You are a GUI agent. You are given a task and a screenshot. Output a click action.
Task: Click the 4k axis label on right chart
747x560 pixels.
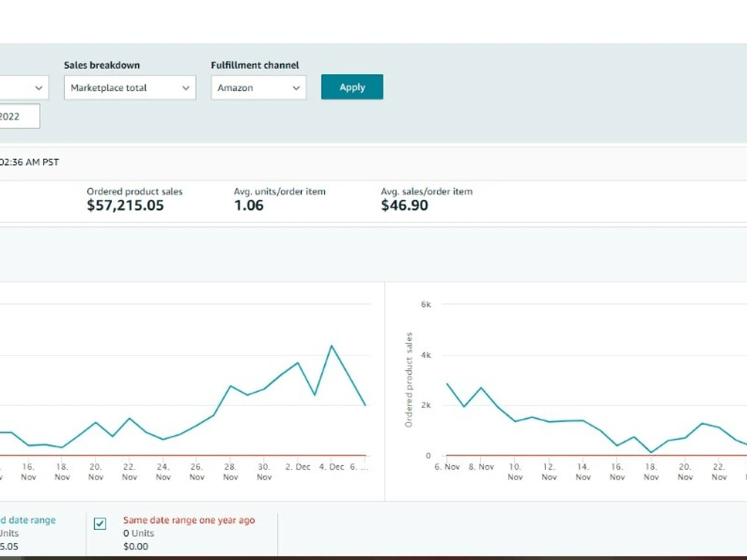(x=426, y=355)
